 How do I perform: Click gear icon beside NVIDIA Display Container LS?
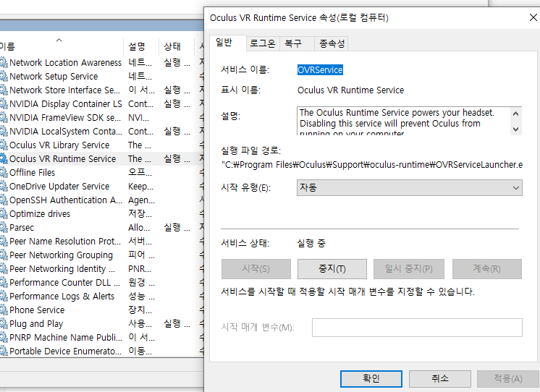click(4, 104)
